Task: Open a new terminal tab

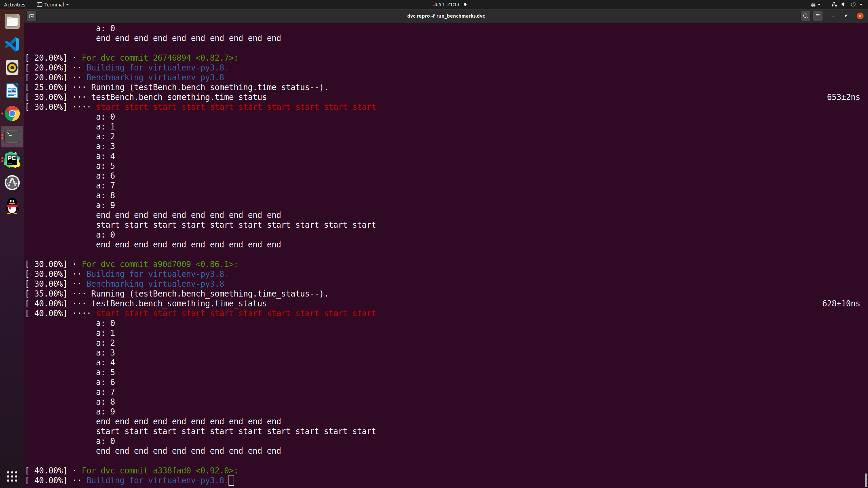Action: pos(31,16)
